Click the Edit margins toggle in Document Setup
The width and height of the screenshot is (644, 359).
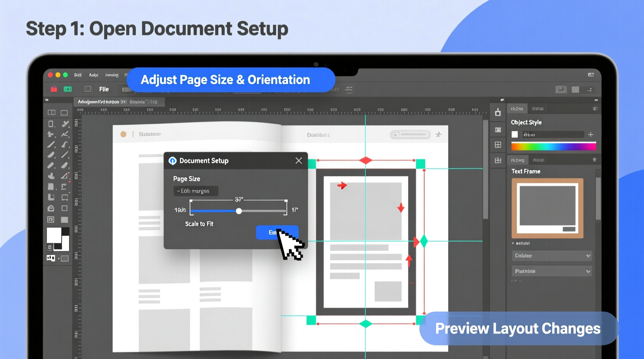(195, 191)
